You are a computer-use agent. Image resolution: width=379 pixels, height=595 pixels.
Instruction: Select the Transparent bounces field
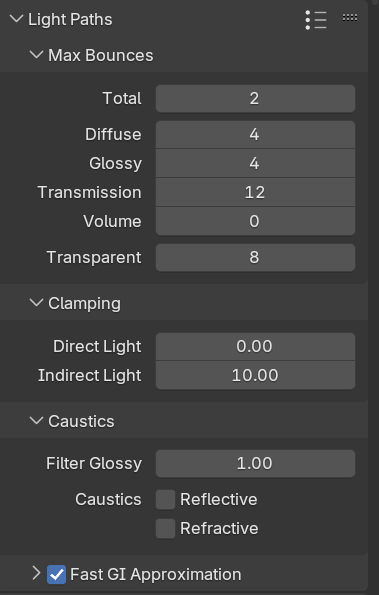pos(255,258)
